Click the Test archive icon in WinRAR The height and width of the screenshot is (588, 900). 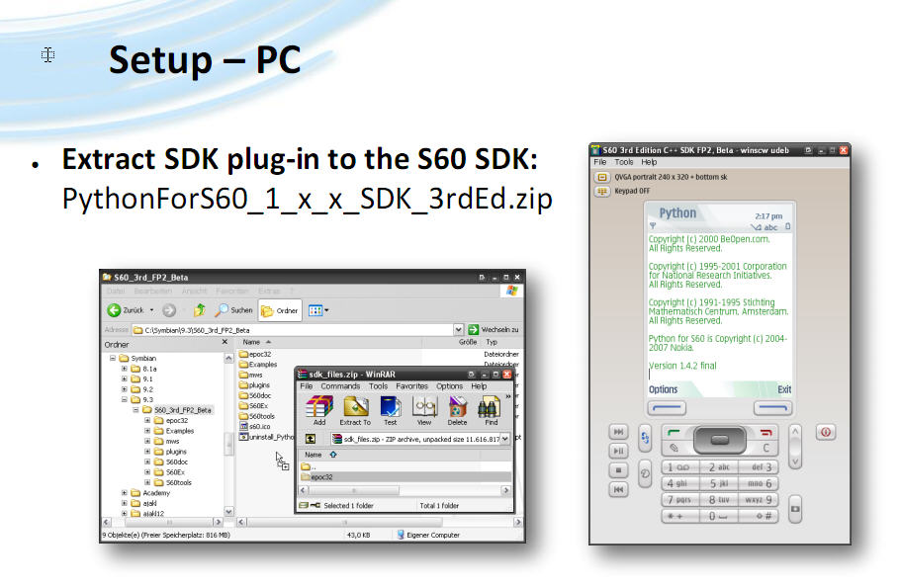click(391, 411)
